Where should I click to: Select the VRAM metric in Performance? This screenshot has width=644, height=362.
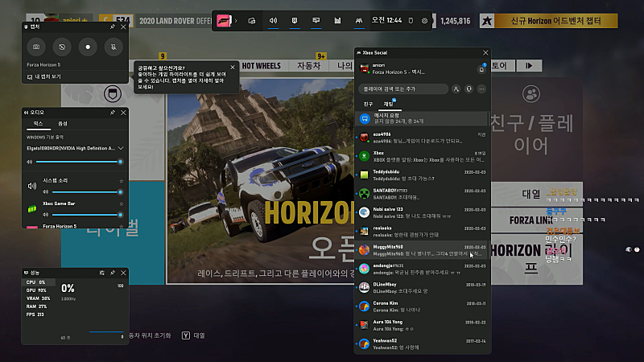(x=38, y=298)
